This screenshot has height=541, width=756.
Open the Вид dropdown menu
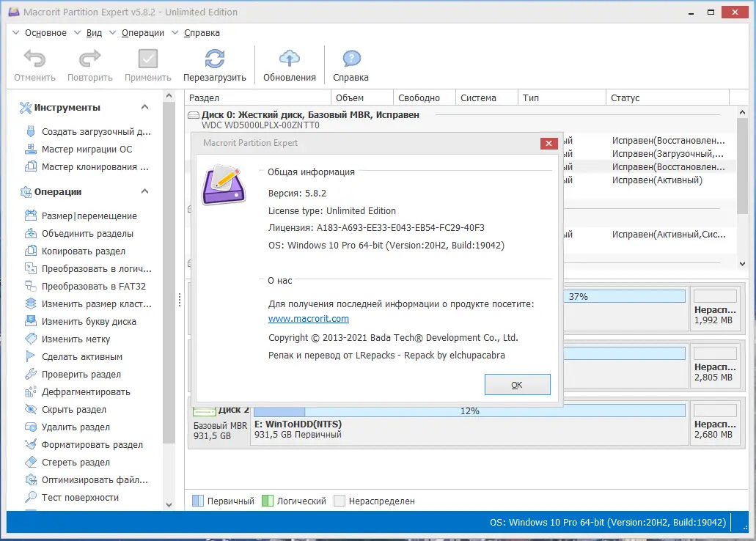94,32
